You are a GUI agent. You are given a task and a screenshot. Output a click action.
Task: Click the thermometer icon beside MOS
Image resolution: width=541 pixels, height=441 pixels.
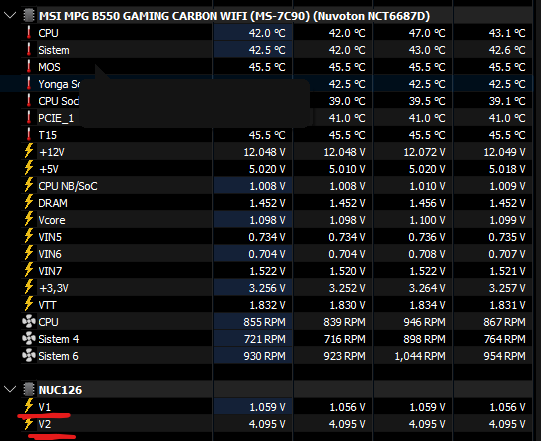tap(29, 67)
